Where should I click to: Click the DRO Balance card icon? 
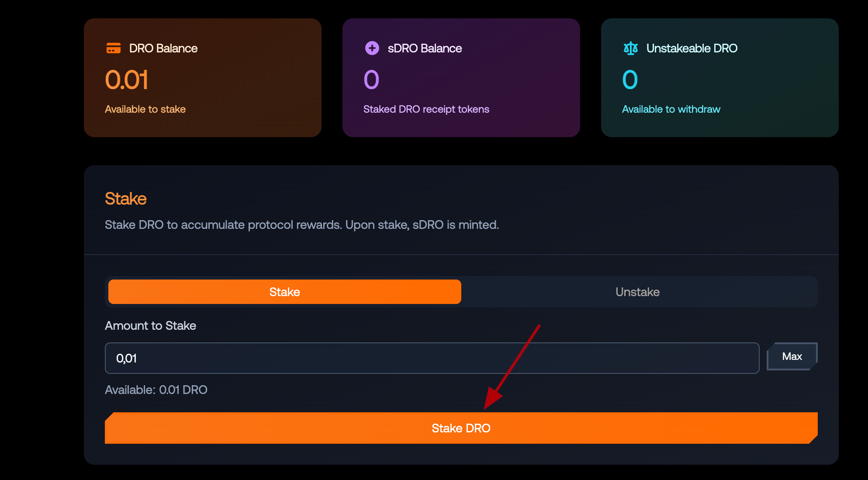click(x=114, y=48)
